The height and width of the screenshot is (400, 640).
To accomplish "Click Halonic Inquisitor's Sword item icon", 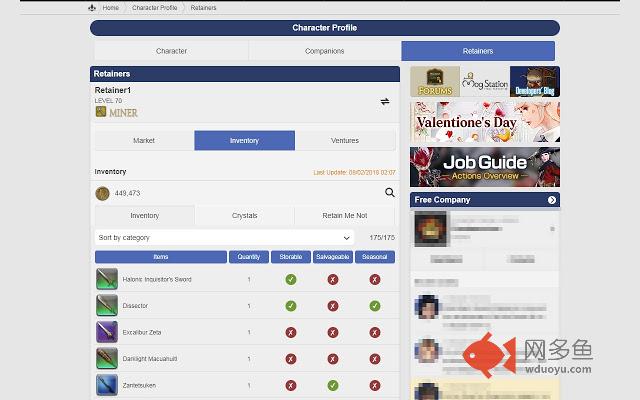I will pyautogui.click(x=107, y=279).
